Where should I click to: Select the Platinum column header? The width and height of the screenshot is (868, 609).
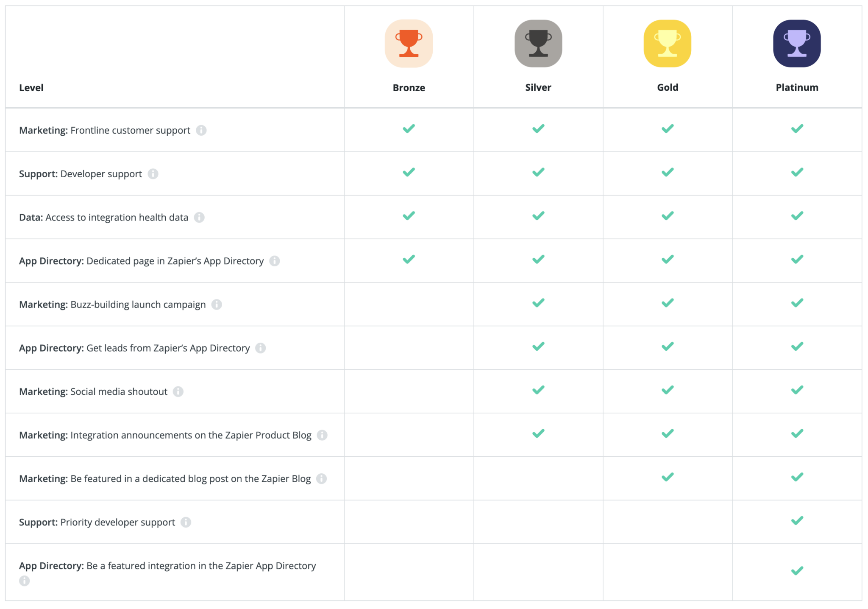pos(797,87)
